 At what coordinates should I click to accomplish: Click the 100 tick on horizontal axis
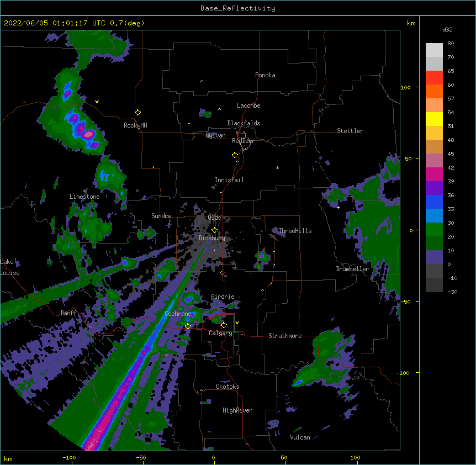pyautogui.click(x=355, y=457)
